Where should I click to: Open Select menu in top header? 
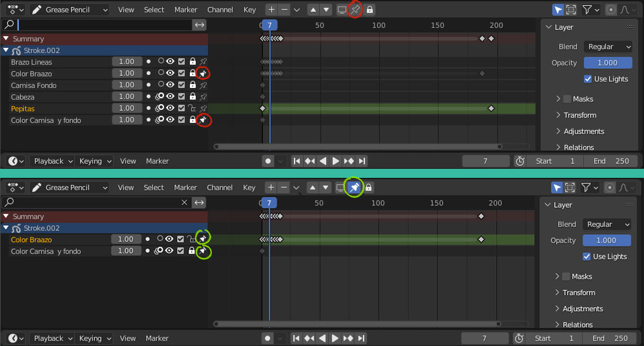point(154,10)
